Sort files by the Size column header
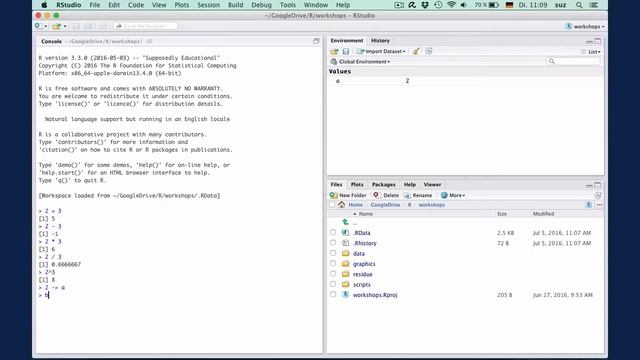Screen dimensions: 640x360 pyautogui.click(x=502, y=214)
